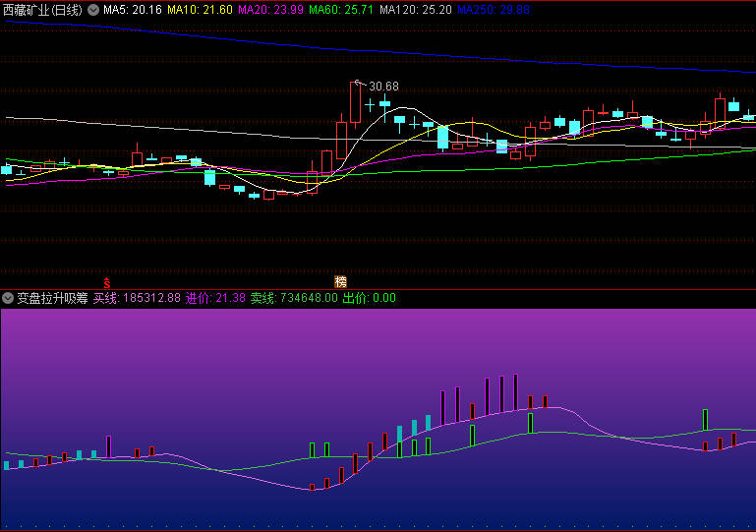Expand the 变盘拉升吸筹 indicator dropdown arrow
The image size is (756, 532).
[8, 298]
